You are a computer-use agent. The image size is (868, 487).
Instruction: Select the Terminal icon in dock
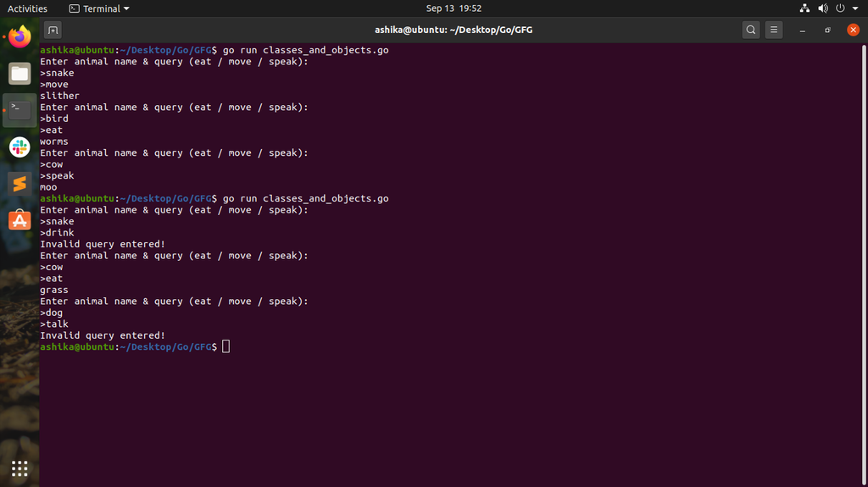(19, 110)
